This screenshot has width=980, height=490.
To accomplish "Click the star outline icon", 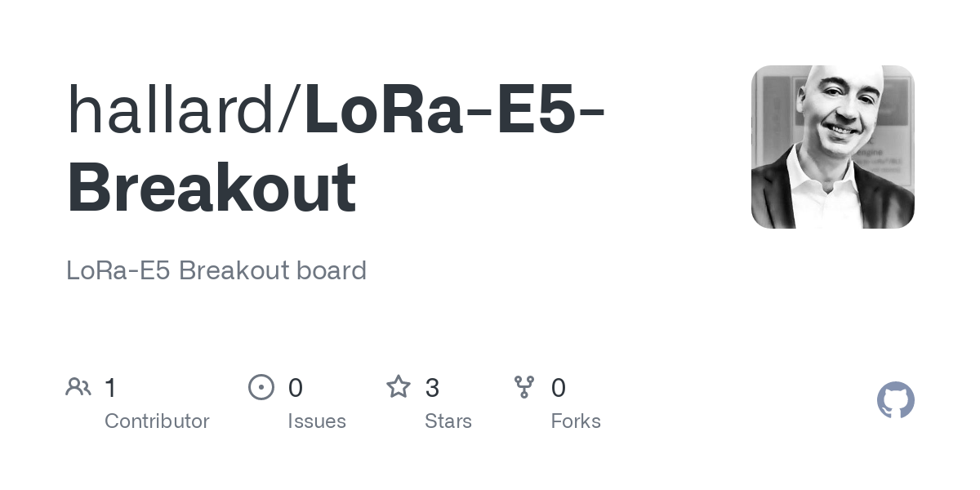I will [x=399, y=386].
